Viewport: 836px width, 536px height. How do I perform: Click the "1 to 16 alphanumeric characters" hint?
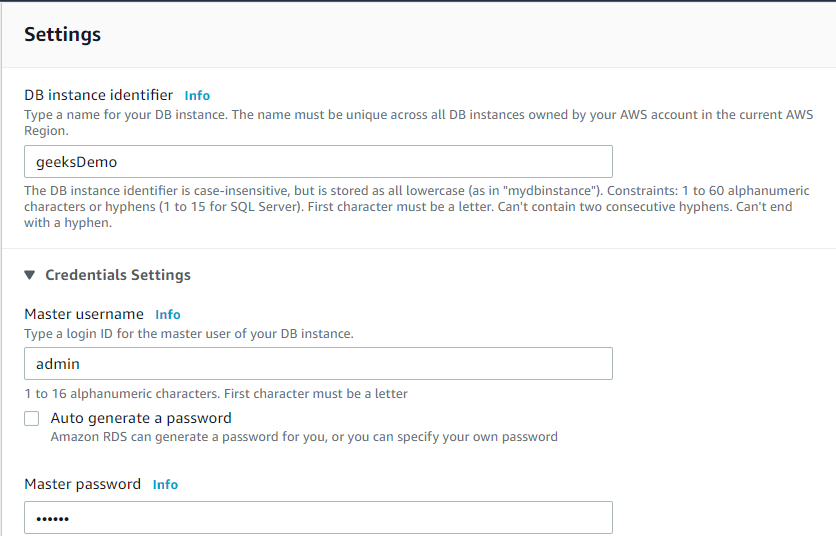[x=216, y=394]
